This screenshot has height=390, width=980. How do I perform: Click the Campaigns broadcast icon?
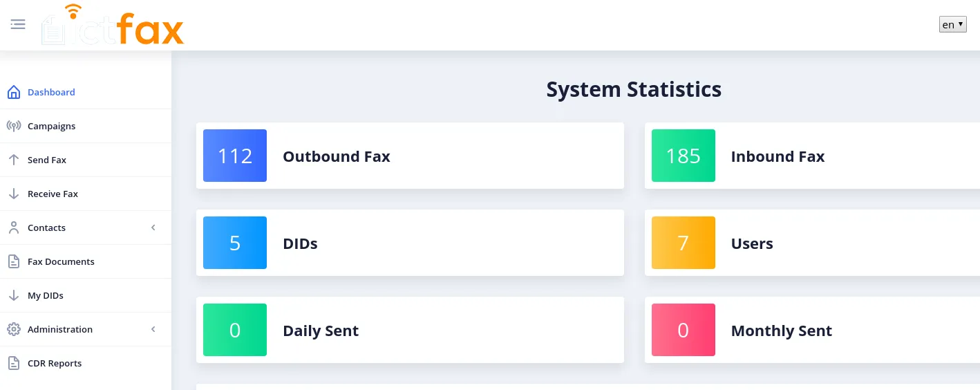(x=13, y=126)
